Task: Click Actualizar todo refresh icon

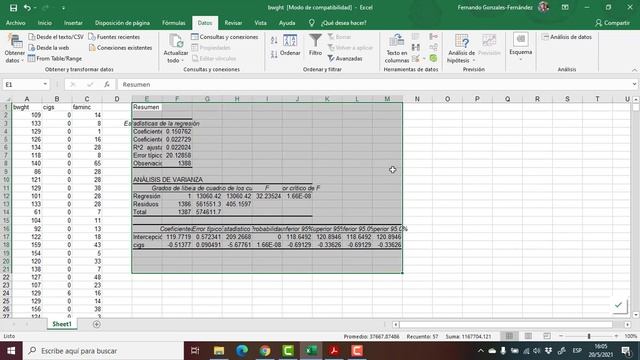Action: pos(176,48)
